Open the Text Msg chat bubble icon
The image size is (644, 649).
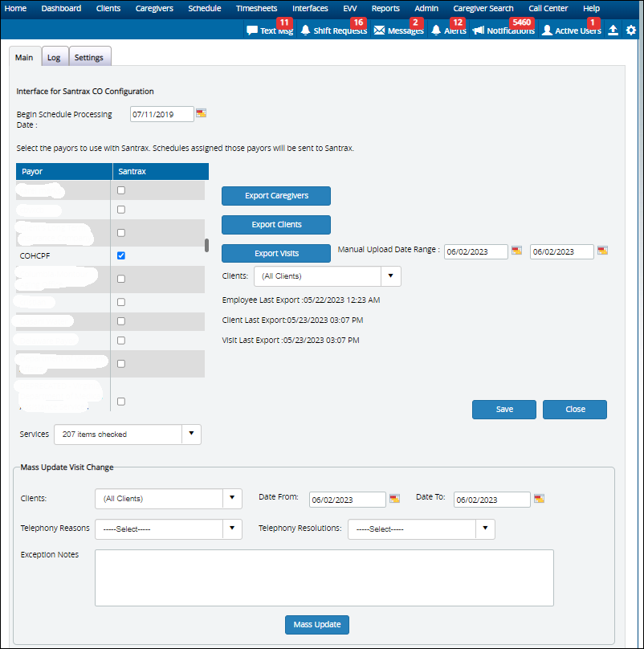pyautogui.click(x=252, y=31)
